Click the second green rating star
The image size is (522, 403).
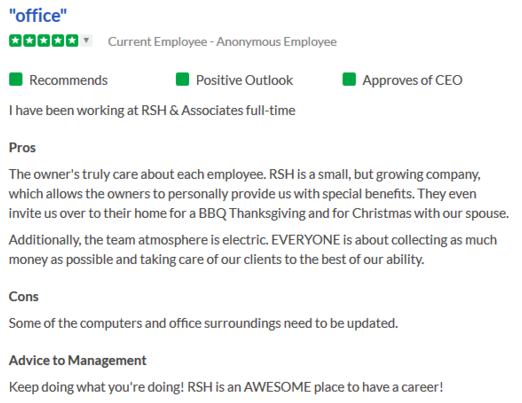(x=29, y=41)
